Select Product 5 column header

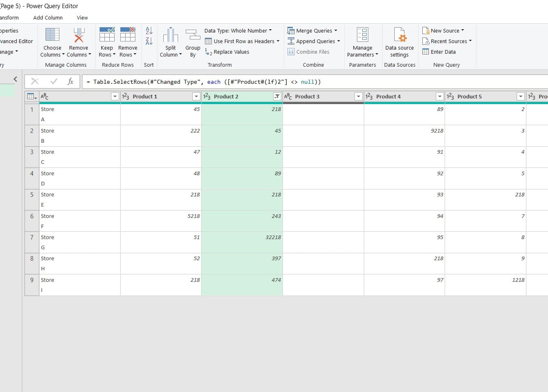pos(485,96)
